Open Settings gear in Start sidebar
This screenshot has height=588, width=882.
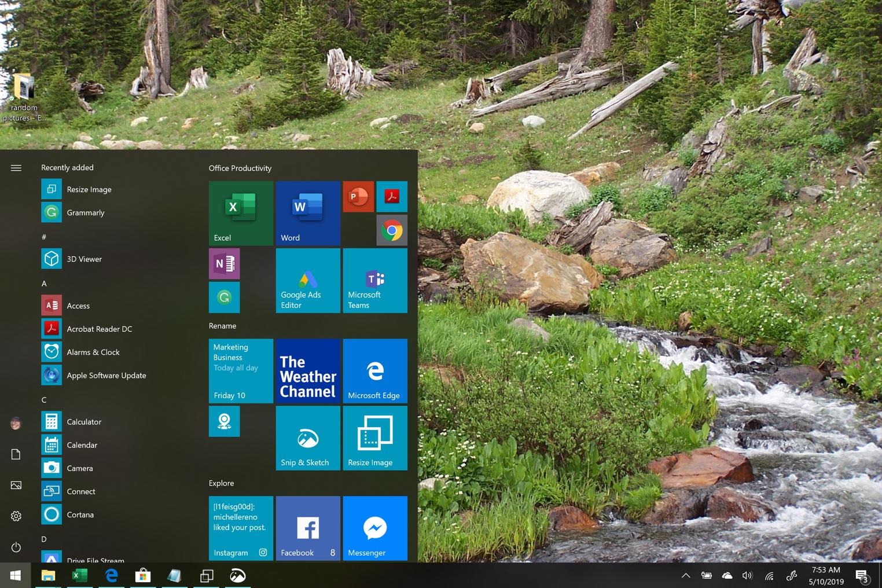(16, 516)
